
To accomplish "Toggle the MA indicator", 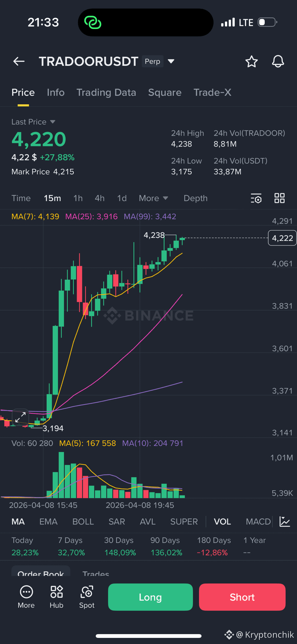I will click(x=18, y=522).
